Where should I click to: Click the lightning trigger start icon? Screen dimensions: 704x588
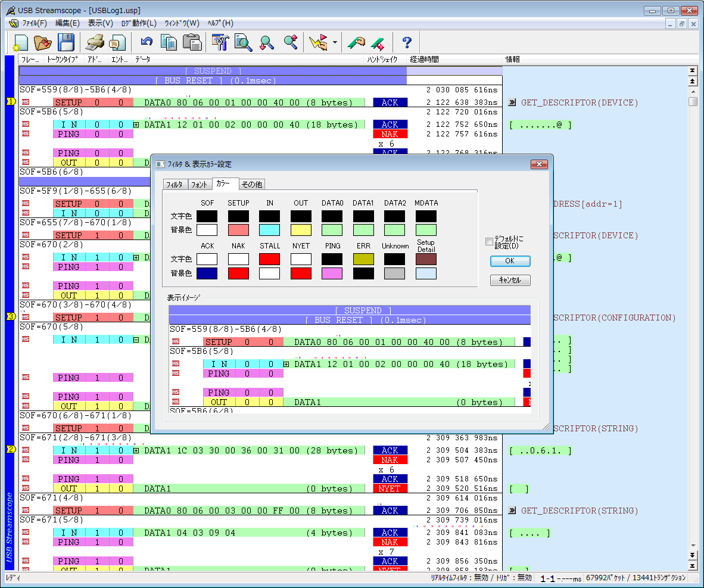click(x=318, y=43)
